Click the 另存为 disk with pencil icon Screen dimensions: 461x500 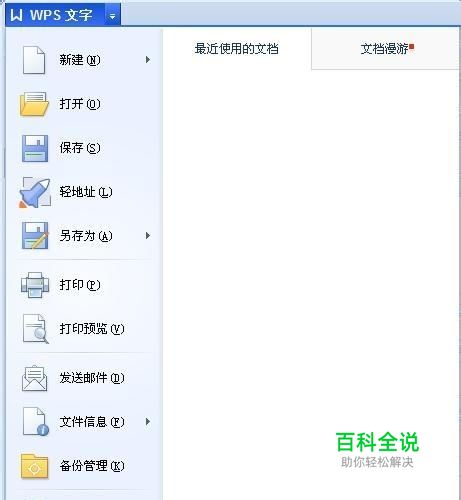click(x=35, y=236)
